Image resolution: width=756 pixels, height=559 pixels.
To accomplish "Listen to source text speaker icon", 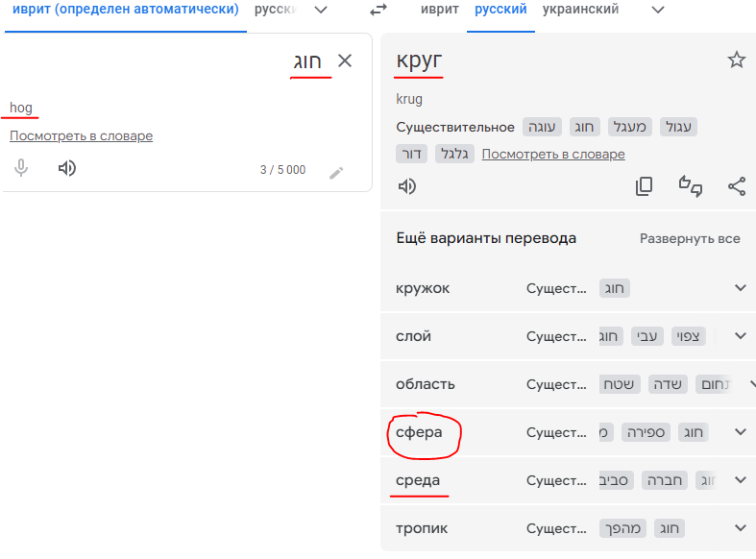I will [67, 168].
